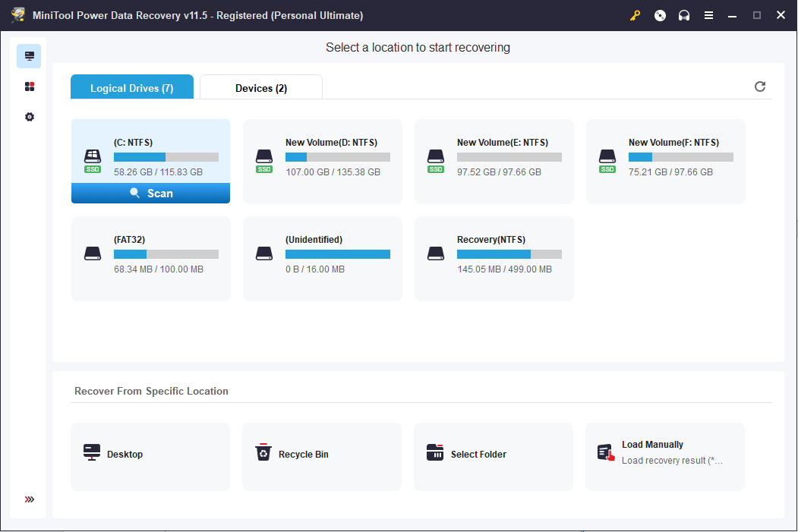Click the C: drive SSD icon
This screenshot has height=532, width=798.
93,161
